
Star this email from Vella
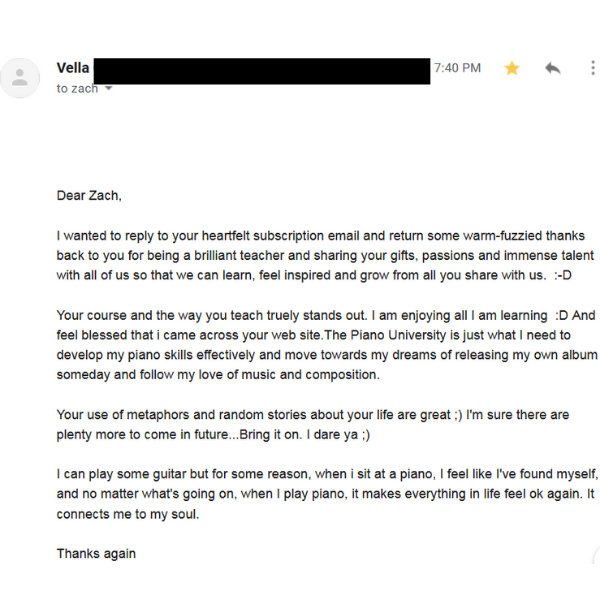[512, 68]
